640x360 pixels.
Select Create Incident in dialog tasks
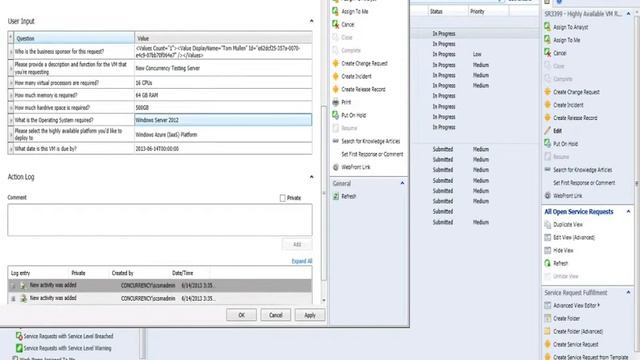356,76
